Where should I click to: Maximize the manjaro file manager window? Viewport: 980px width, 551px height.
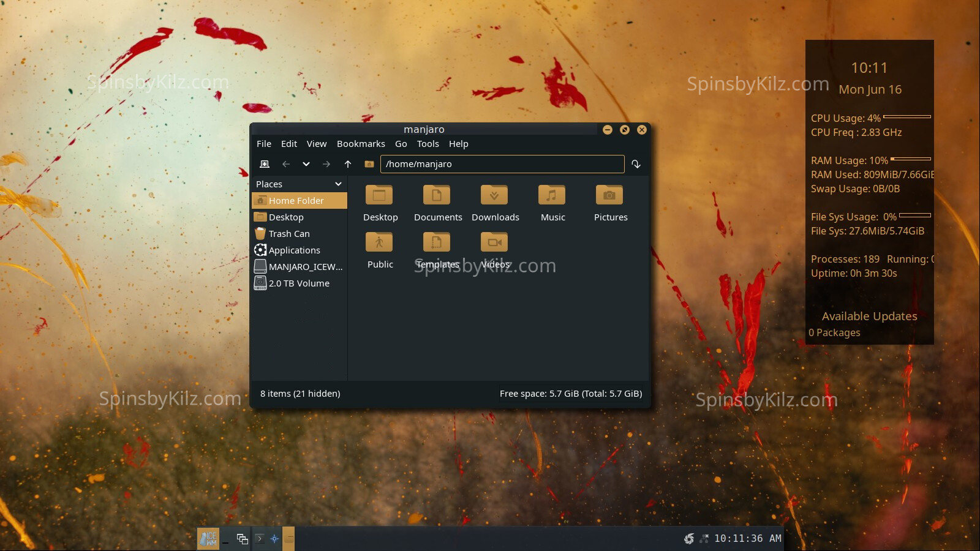click(x=625, y=130)
